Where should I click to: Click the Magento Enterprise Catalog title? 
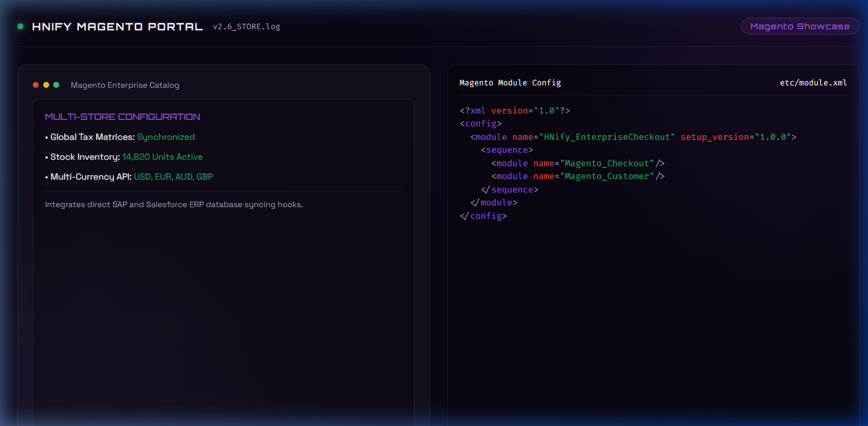coord(125,85)
